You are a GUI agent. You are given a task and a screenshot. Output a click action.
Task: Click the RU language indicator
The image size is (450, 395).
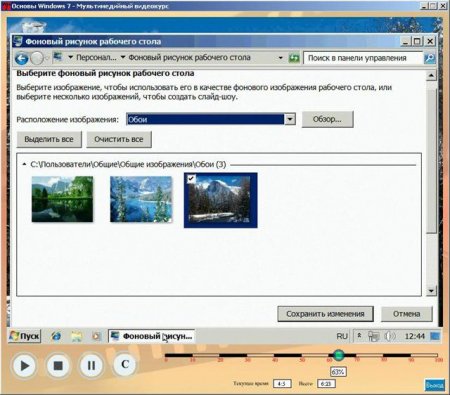[342, 336]
